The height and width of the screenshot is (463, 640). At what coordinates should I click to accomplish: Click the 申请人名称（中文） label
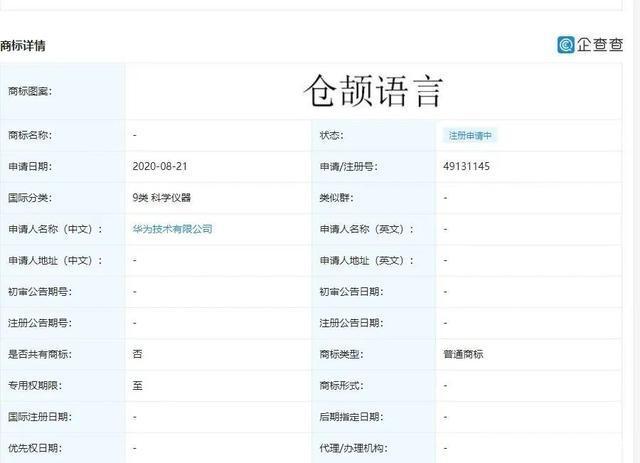55,229
